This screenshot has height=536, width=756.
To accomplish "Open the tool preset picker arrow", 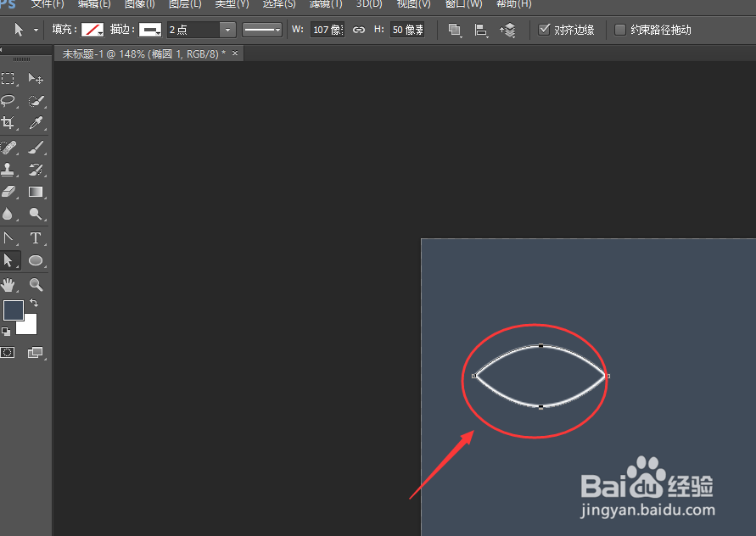I will [36, 30].
